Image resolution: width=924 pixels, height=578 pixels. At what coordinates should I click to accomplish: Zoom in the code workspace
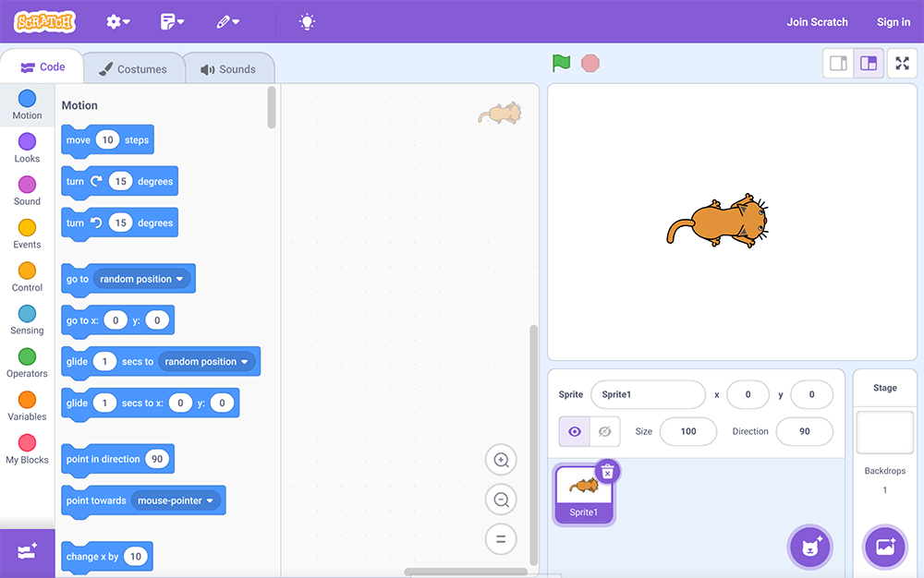pyautogui.click(x=501, y=460)
